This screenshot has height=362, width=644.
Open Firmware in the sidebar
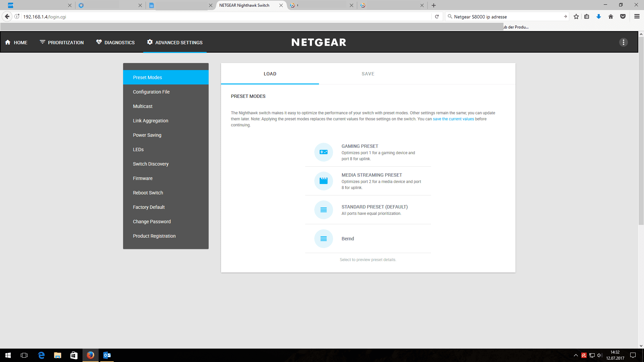(x=166, y=178)
